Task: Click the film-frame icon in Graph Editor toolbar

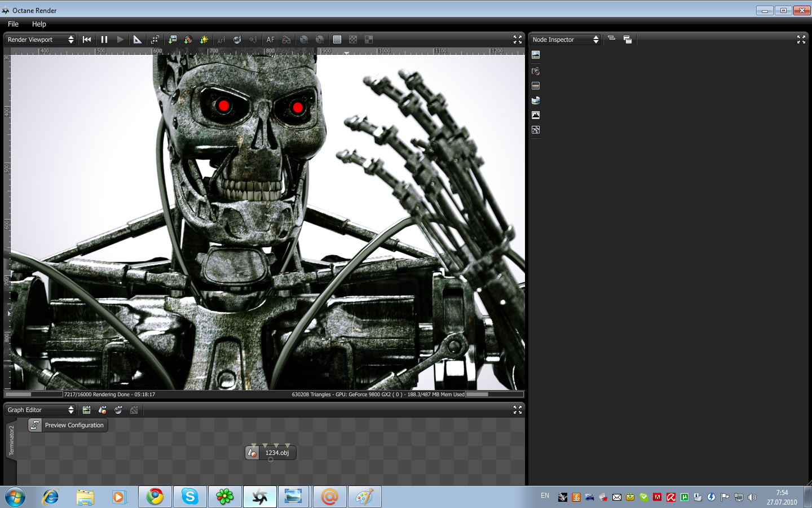Action: [x=86, y=410]
